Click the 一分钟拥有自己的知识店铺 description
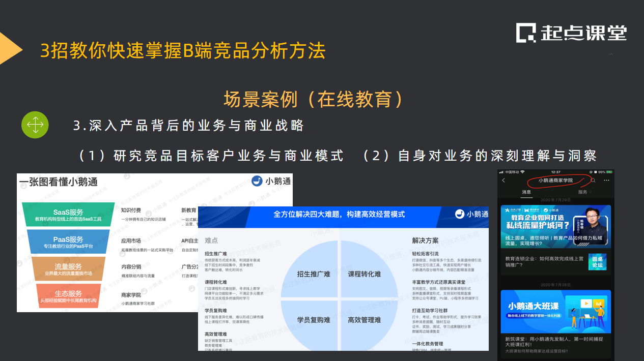644x361 pixels. [x=145, y=219]
